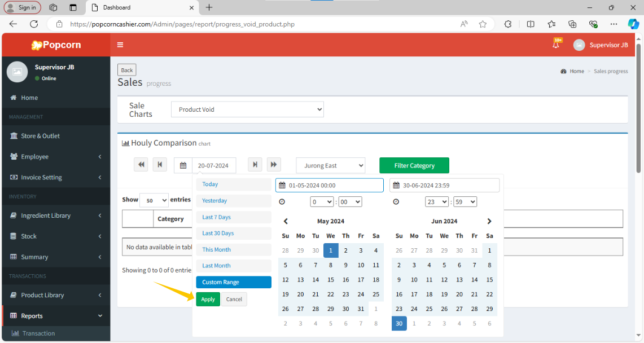The height and width of the screenshot is (343, 644).
Task: Jump back with double-left rewind button
Action: click(x=141, y=165)
